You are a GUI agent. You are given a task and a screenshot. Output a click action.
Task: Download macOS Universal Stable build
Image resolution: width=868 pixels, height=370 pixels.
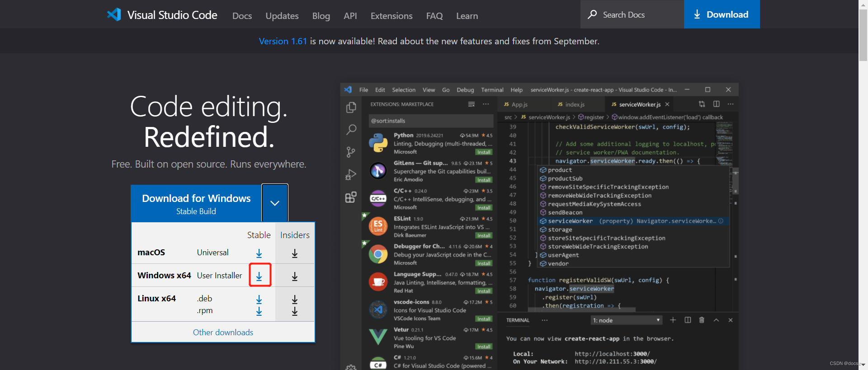click(x=259, y=253)
